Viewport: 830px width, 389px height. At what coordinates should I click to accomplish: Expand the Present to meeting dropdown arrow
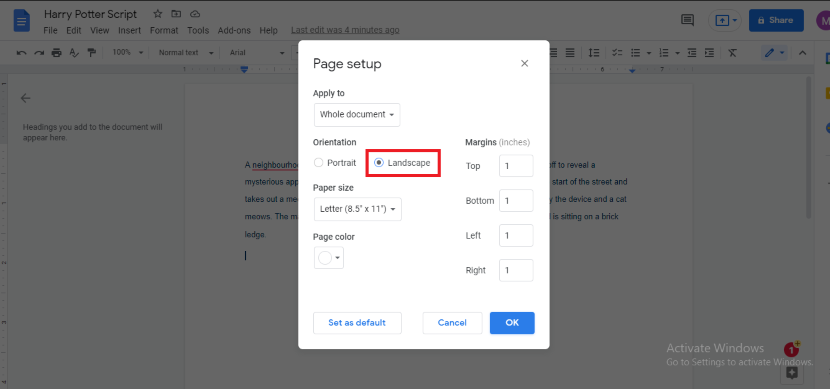click(735, 20)
